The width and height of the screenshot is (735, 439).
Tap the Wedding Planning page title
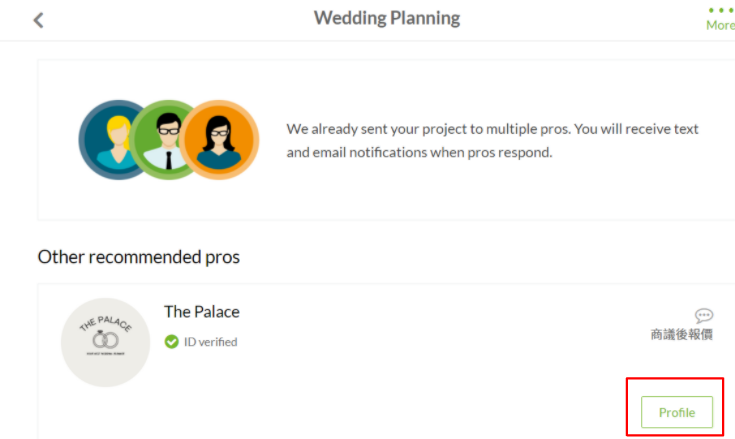click(387, 18)
